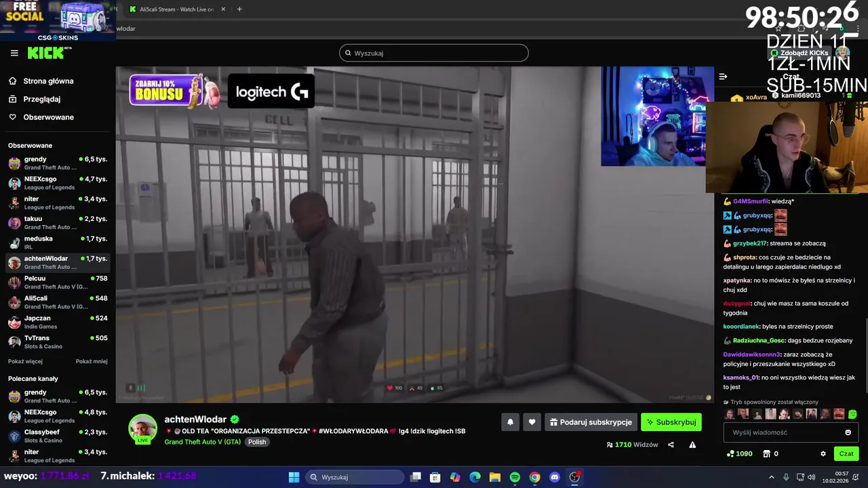
Task: Open Pelcuu channel
Action: (x=58, y=282)
